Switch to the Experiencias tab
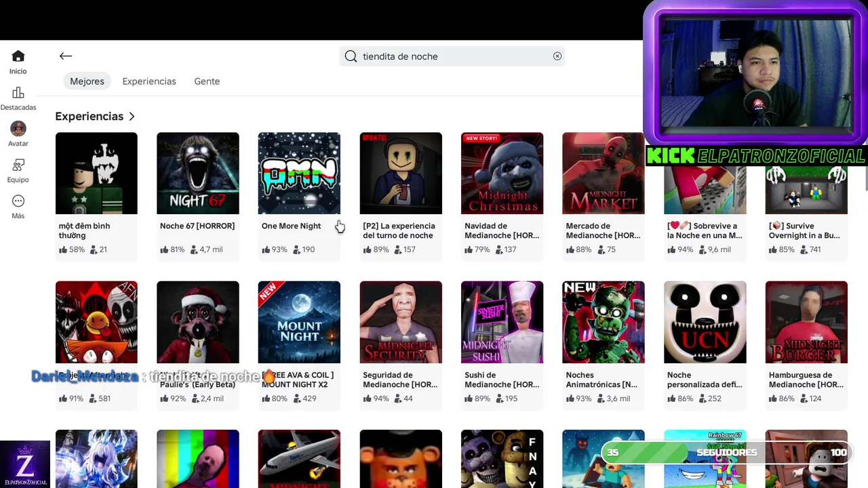 pos(149,81)
